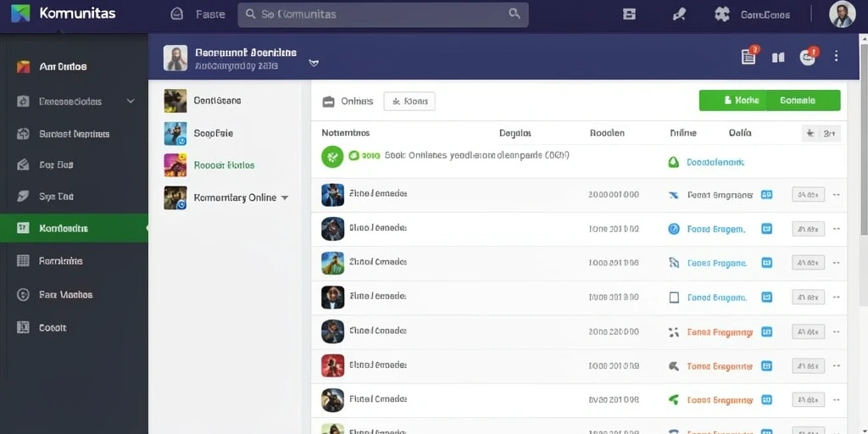Image resolution: width=868 pixels, height=434 pixels.
Task: Open the chat bubble icon with the notification badge
Action: 808,57
